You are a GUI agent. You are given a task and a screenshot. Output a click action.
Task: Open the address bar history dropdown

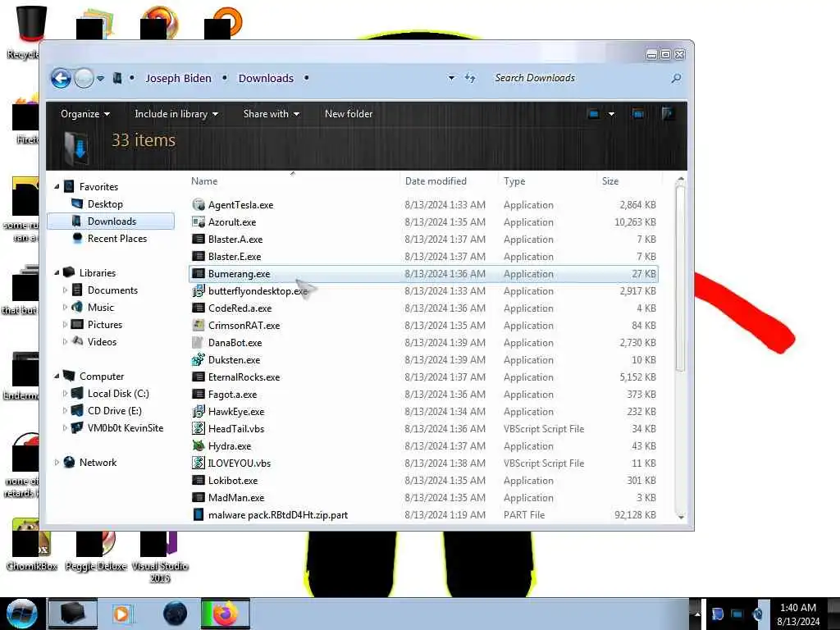click(x=452, y=78)
